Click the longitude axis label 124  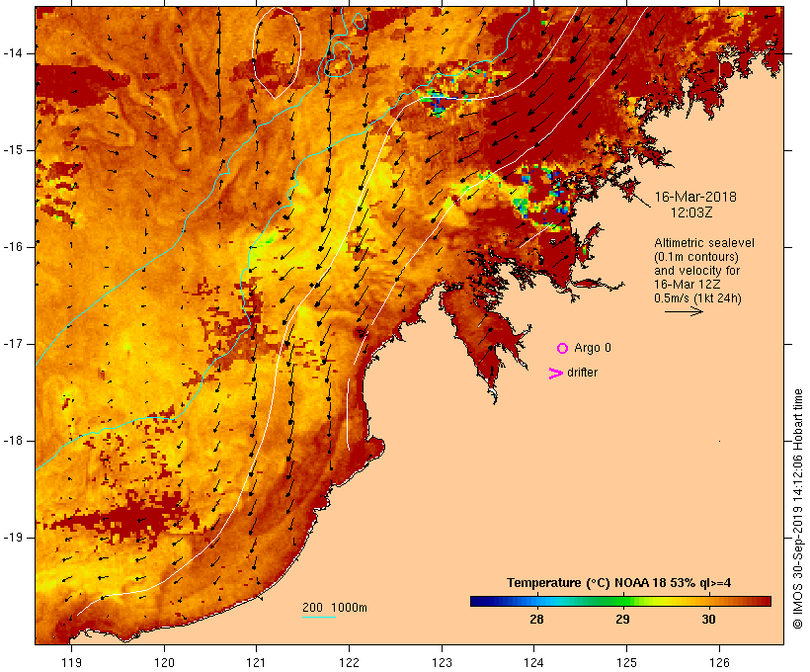pyautogui.click(x=533, y=662)
